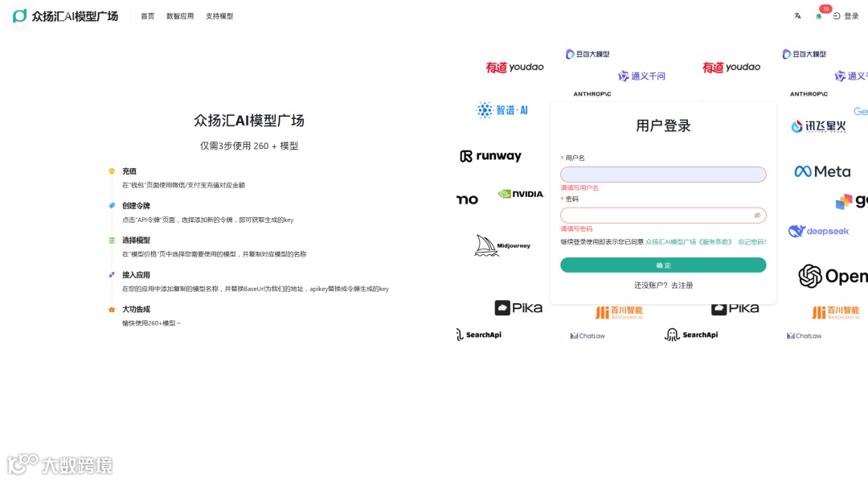Click the 密码 input field

[663, 215]
